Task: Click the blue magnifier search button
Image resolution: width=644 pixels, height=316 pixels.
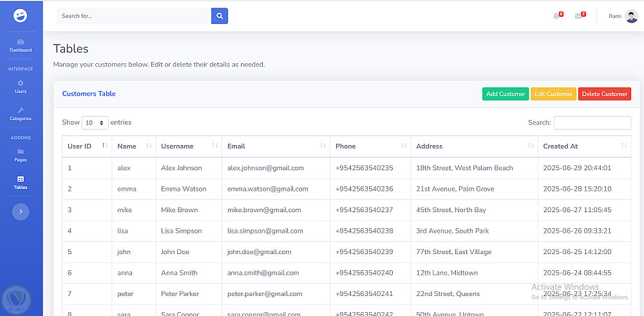Action: 220,16
